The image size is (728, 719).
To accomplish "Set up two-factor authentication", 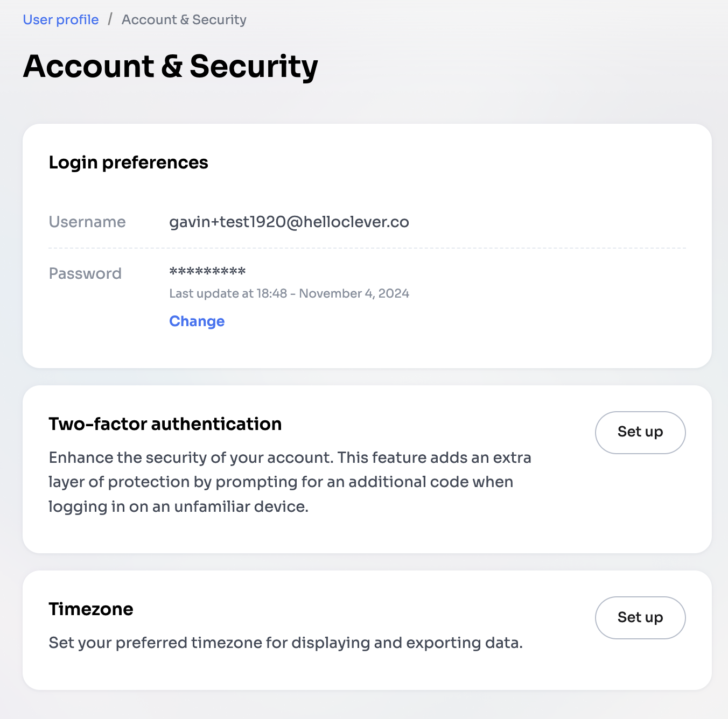I will (x=640, y=432).
